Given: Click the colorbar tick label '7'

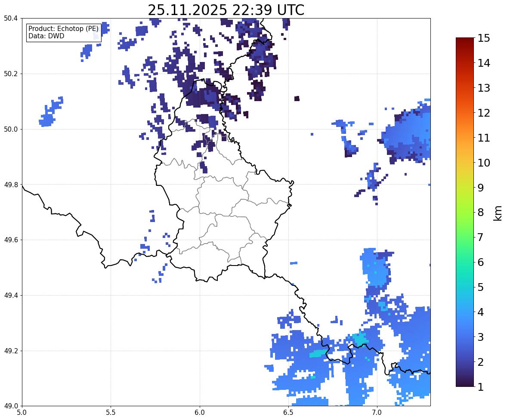Looking at the screenshot, I should coord(481,237).
